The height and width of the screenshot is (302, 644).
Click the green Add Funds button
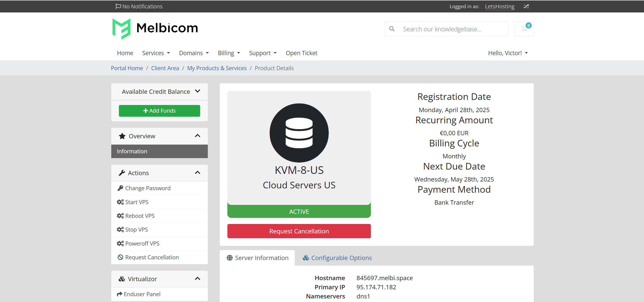(160, 111)
